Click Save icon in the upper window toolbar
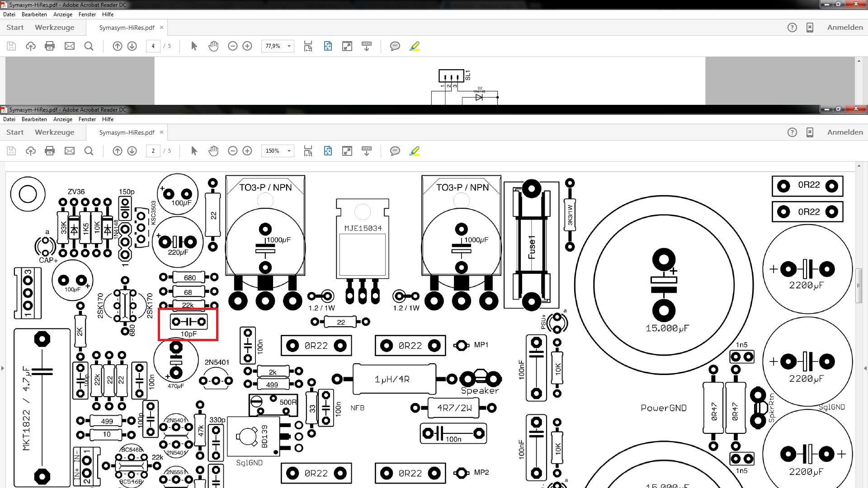868x488 pixels. [11, 46]
